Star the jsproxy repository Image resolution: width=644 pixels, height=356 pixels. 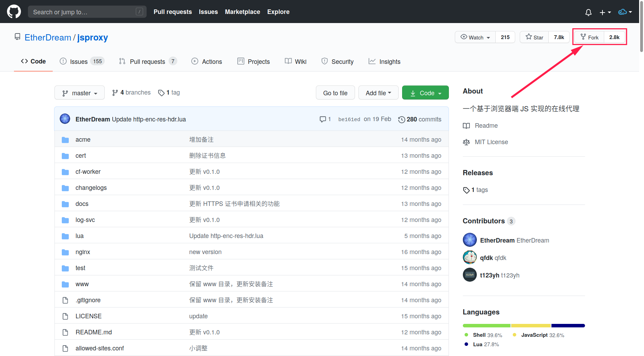coord(534,37)
